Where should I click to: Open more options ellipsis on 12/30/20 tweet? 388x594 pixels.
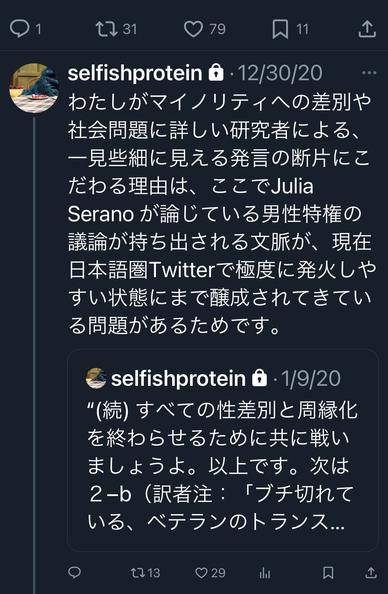point(369,73)
